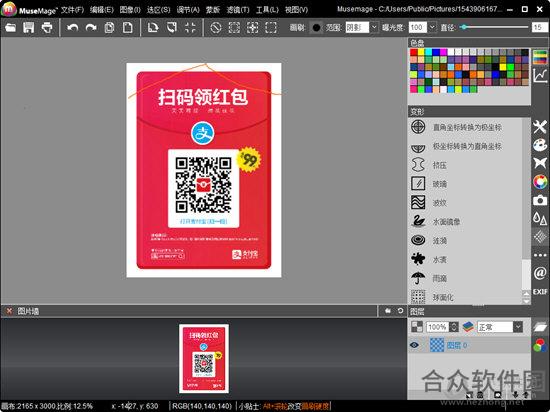
Task: Apply the swan water reflection effect
Action: coord(465,222)
